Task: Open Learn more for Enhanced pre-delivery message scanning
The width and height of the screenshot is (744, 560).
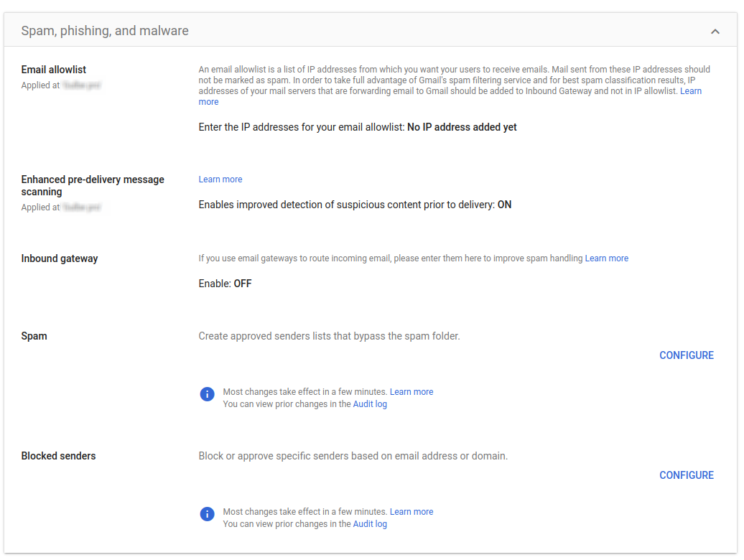Action: point(220,179)
